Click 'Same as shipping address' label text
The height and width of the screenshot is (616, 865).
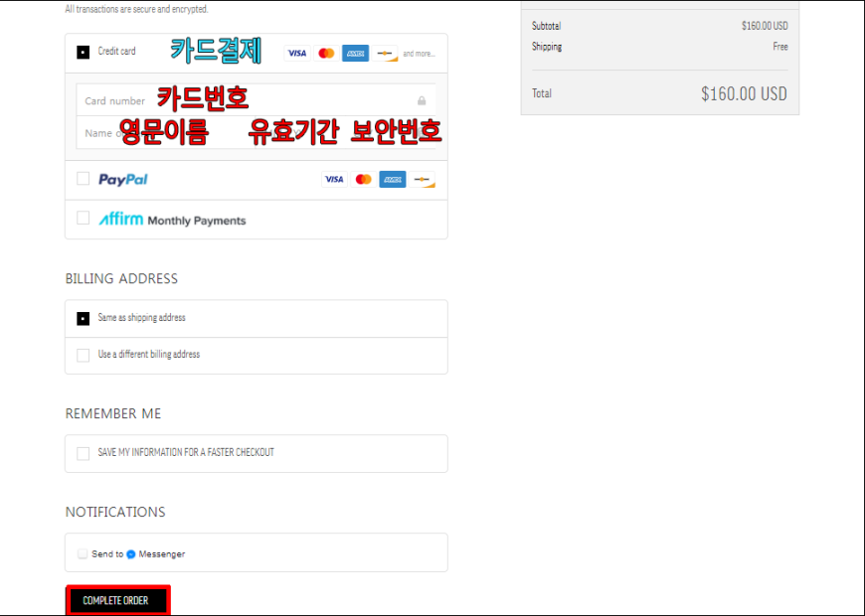click(x=142, y=317)
